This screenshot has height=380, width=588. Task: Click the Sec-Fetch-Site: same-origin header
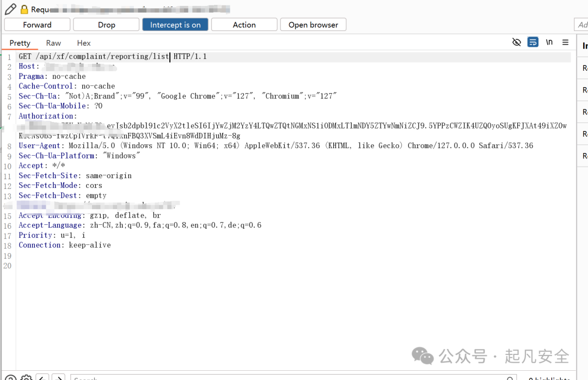(75, 175)
